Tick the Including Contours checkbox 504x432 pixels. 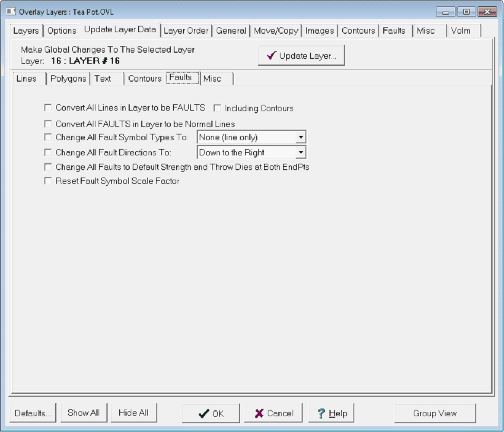[x=217, y=108]
